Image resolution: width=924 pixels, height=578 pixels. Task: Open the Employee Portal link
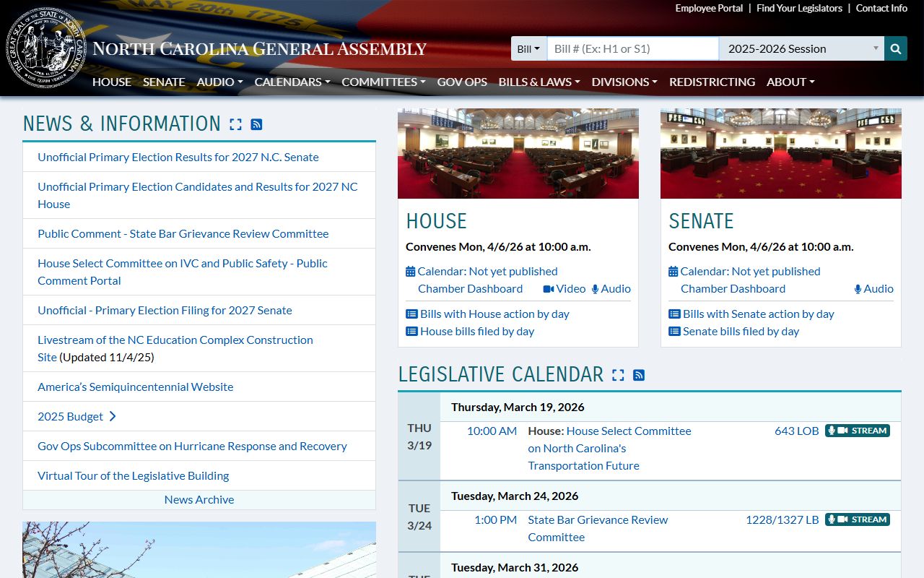pos(709,8)
